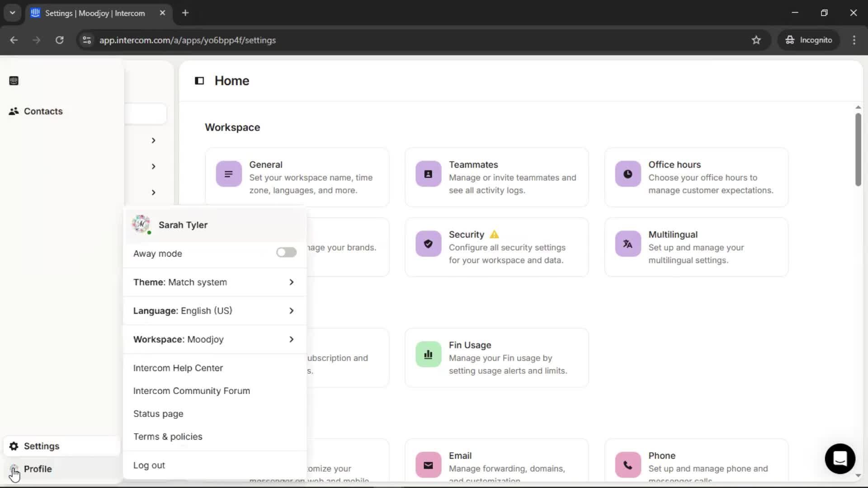Open the Teammates settings card
The width and height of the screenshot is (868, 488).
(x=497, y=178)
